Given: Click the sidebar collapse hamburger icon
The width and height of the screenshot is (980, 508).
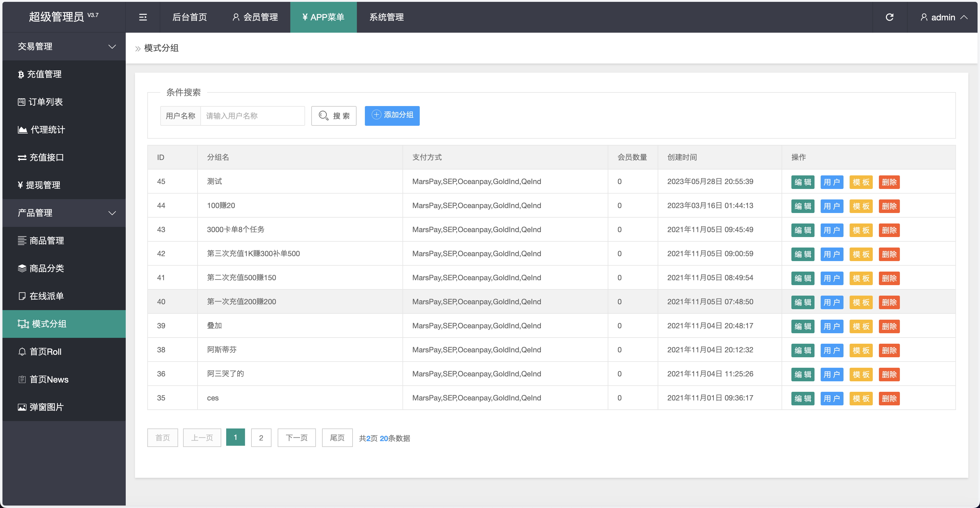Looking at the screenshot, I should [143, 17].
